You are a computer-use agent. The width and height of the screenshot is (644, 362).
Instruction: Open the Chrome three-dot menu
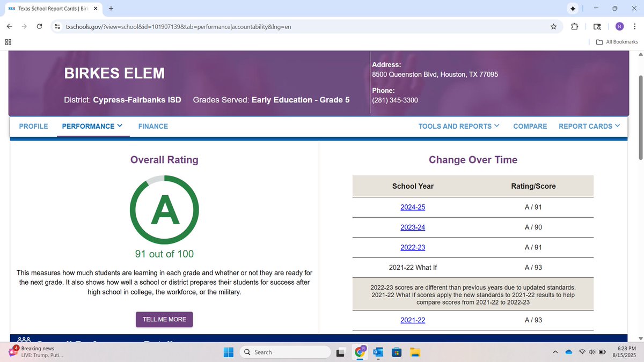[634, 26]
